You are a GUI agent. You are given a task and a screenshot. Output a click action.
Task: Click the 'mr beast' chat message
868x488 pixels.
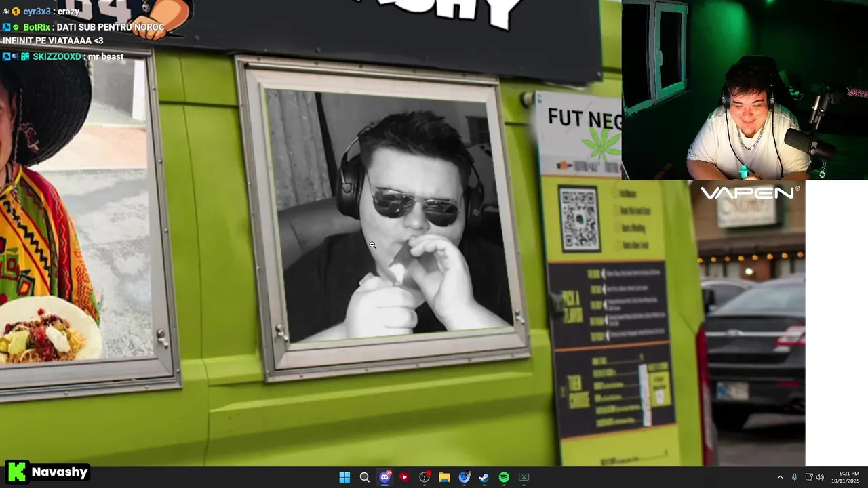click(106, 56)
